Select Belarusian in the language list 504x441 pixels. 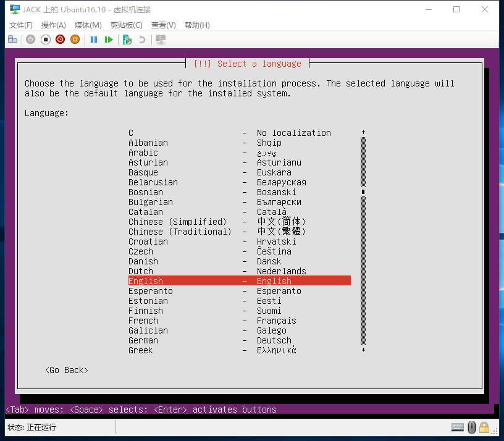coord(240,182)
